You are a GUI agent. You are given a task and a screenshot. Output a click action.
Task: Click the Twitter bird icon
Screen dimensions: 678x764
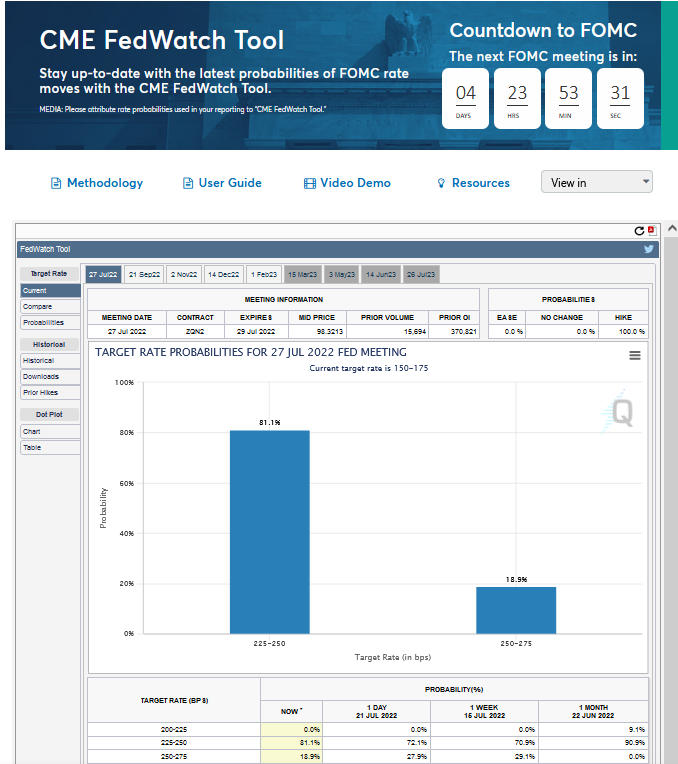[x=649, y=249]
